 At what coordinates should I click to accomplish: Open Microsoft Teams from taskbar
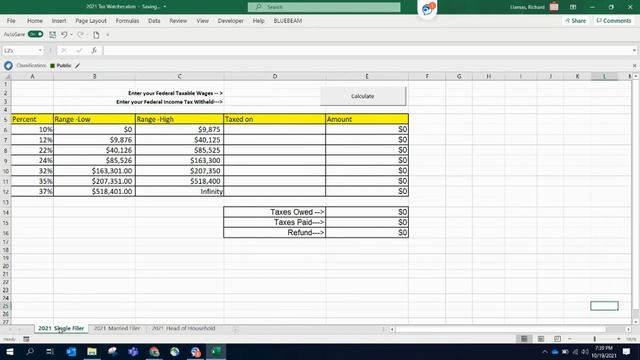tap(133, 351)
